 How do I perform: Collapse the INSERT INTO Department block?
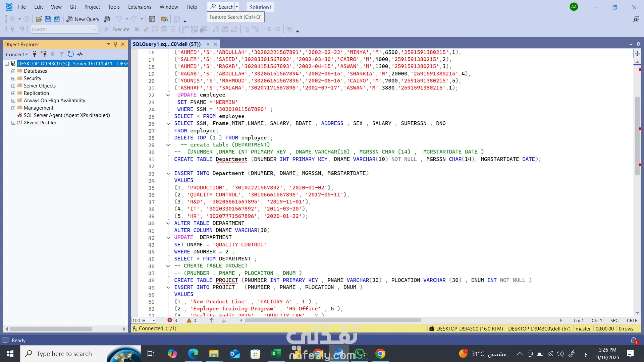[x=168, y=174]
